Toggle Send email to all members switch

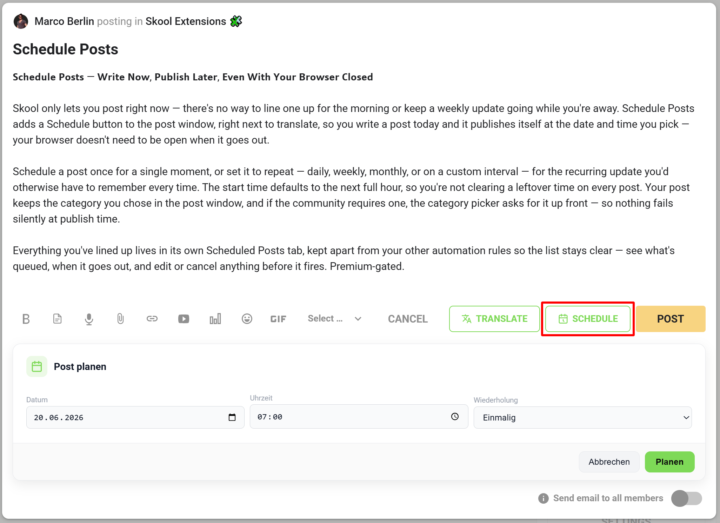tap(686, 498)
